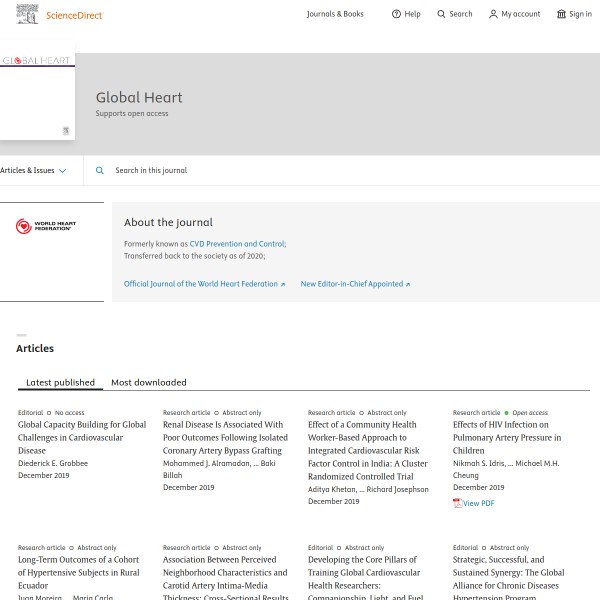Image resolution: width=600 pixels, height=600 pixels.
Task: Follow New Editor-in-Chief Appointed link
Action: [x=355, y=284]
